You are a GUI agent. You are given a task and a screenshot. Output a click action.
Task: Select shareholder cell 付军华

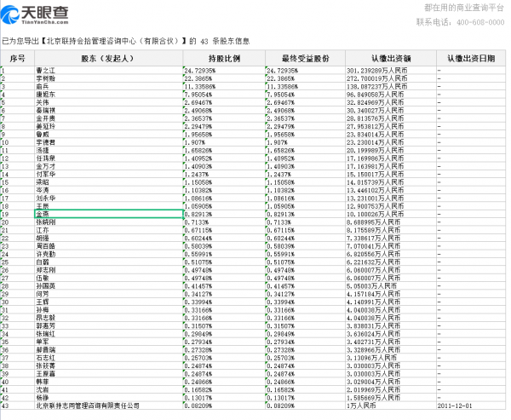point(108,175)
